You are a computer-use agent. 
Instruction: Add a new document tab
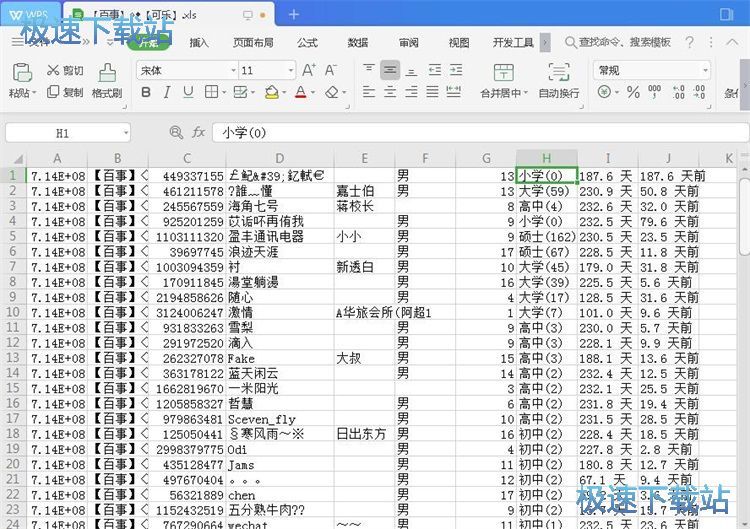click(294, 15)
